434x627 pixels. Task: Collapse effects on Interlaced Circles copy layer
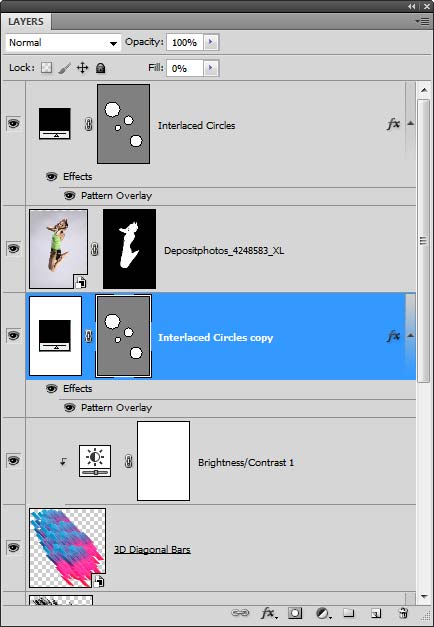point(410,335)
